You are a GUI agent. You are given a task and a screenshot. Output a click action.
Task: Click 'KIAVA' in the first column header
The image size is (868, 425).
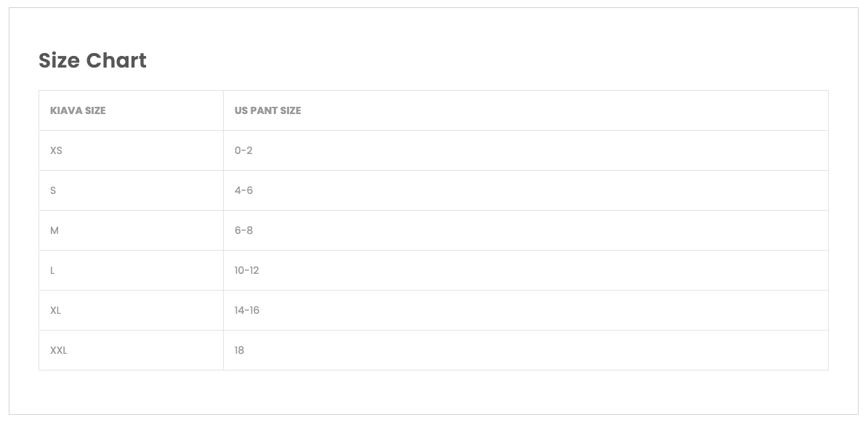click(x=66, y=110)
